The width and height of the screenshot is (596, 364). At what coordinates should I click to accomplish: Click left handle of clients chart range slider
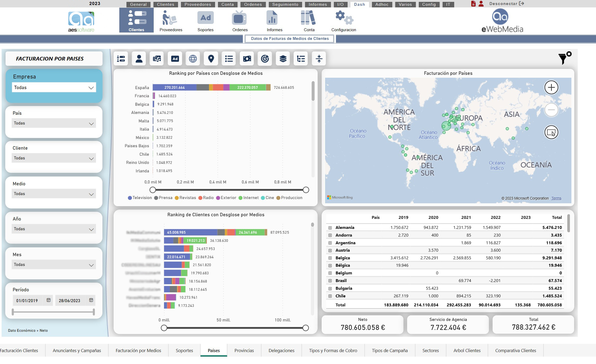tap(164, 328)
